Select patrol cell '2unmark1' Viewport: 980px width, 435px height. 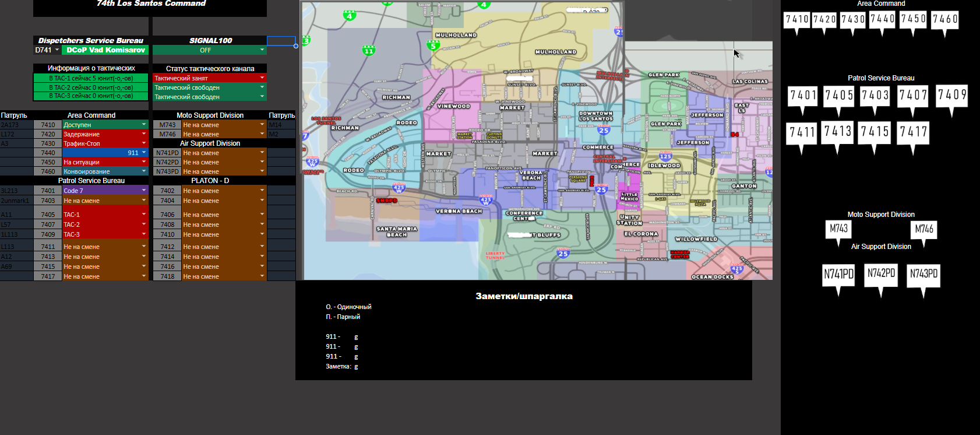(17, 201)
